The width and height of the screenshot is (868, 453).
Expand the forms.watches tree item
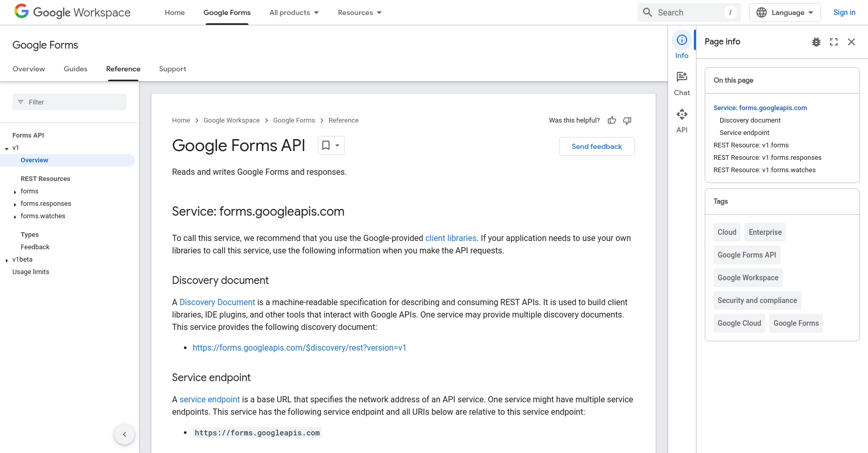15,217
